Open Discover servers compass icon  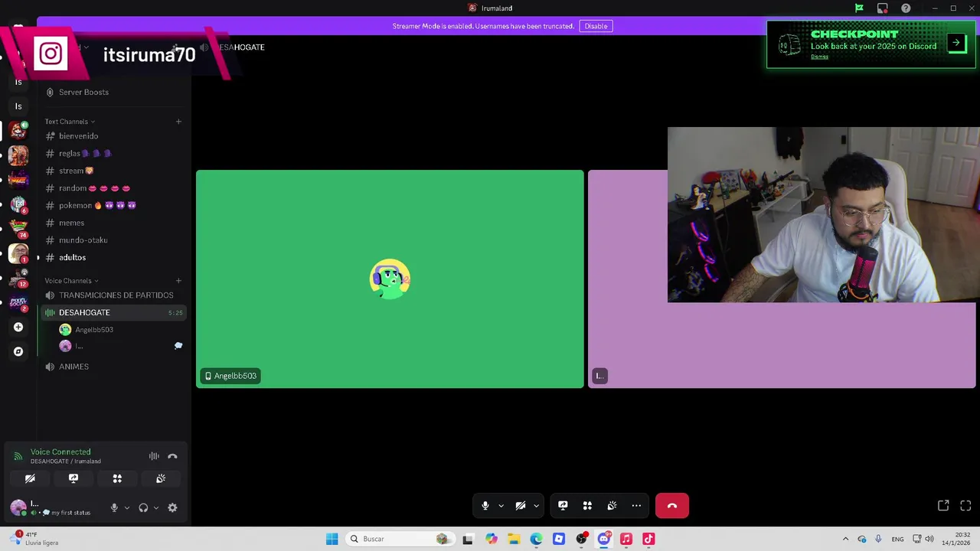pos(18,352)
